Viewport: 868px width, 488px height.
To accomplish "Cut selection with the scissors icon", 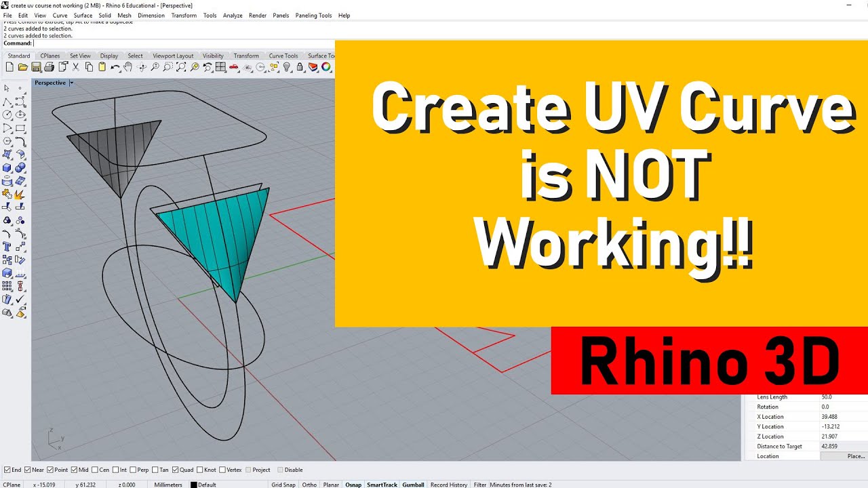I will [x=76, y=67].
